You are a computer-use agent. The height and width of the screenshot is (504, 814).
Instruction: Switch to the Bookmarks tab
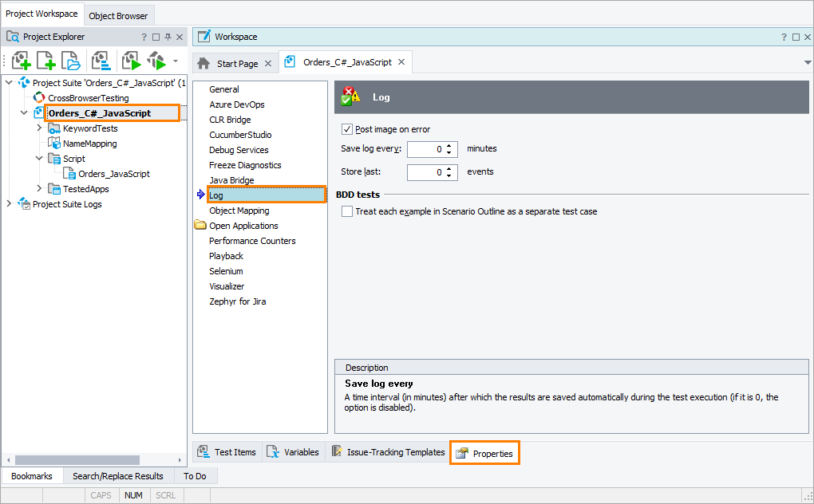(x=32, y=476)
